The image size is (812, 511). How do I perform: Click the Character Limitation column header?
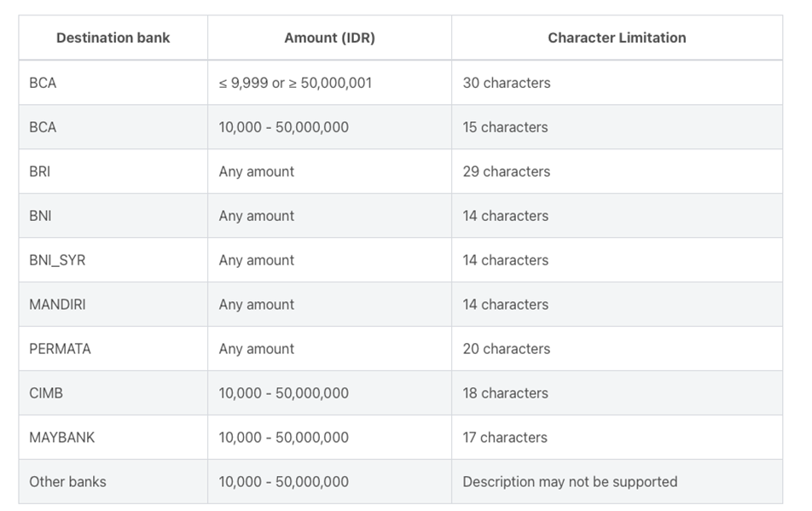pyautogui.click(x=617, y=38)
